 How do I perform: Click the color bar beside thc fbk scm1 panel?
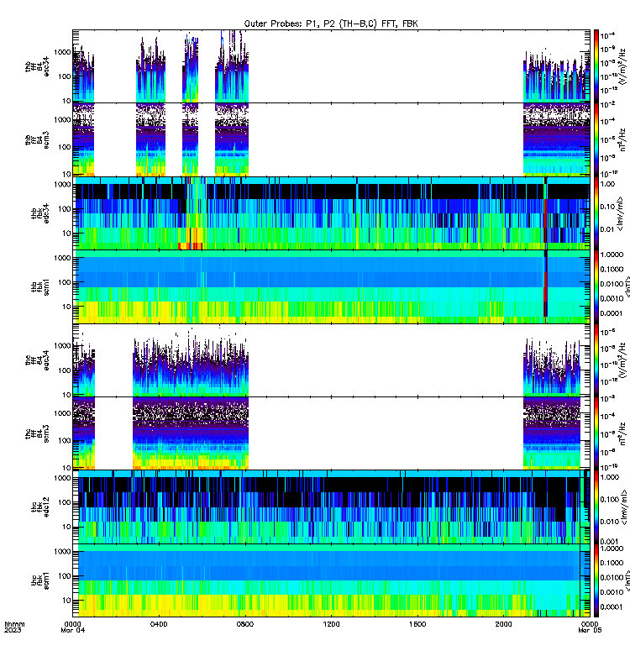click(x=596, y=580)
